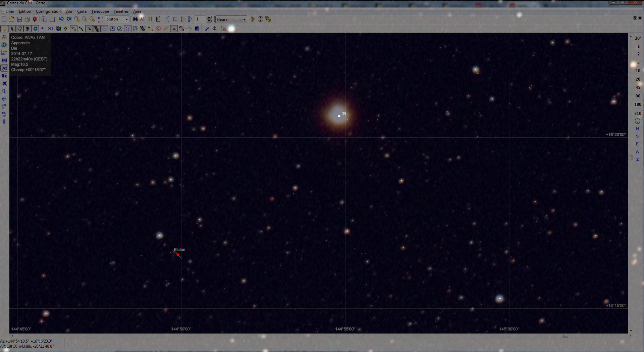Open the Télescope menu
This screenshot has height=352, width=644.
pyautogui.click(x=100, y=11)
